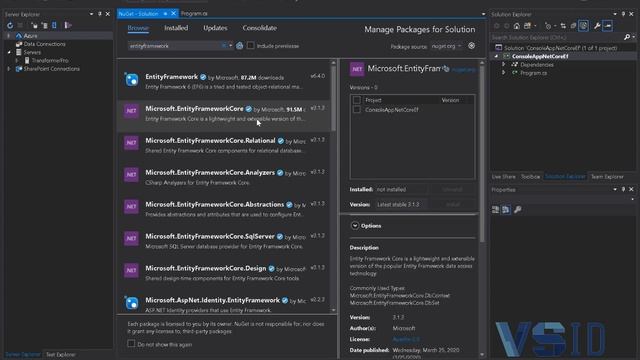Open the document tabs overflow dropdown
This screenshot has width=640, height=360.
pyautogui.click(x=483, y=14)
